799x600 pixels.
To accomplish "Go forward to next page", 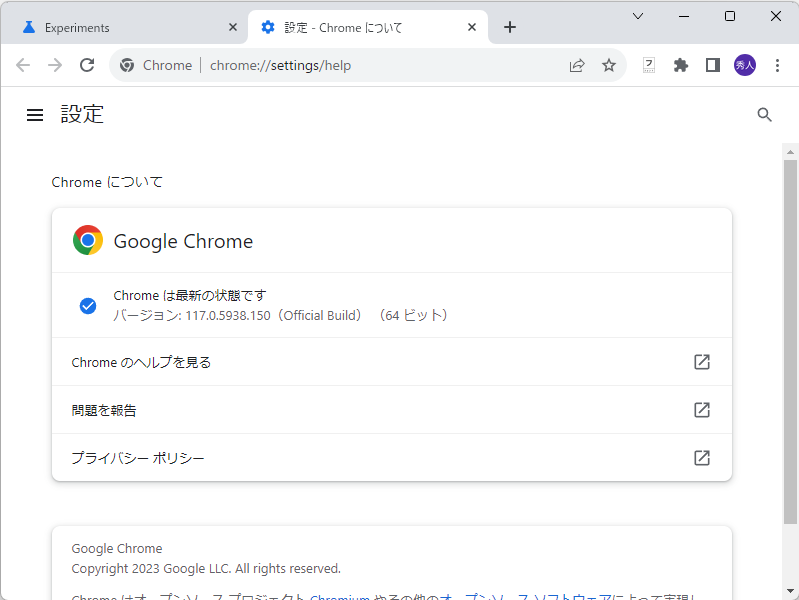I will [x=55, y=65].
